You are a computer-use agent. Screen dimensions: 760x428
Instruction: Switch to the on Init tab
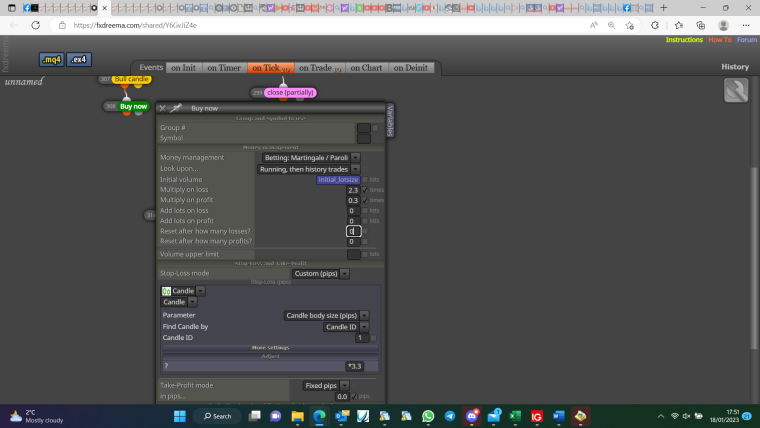click(x=183, y=68)
